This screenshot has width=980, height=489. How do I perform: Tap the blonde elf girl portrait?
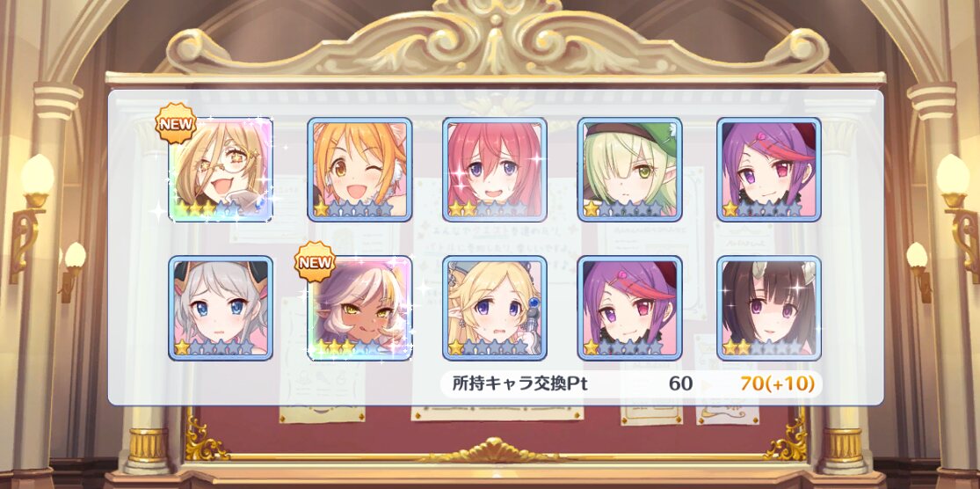pyautogui.click(x=495, y=309)
